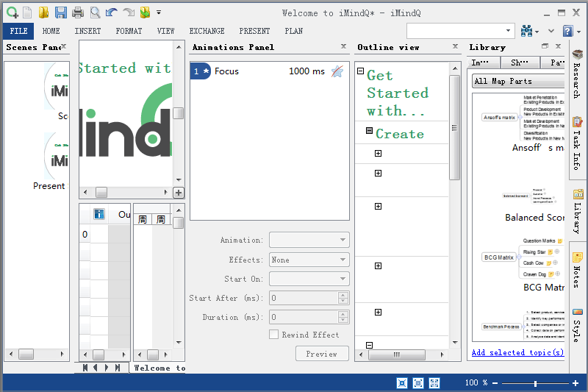Collapse the Create outline node
This screenshot has width=588, height=392.
point(370,130)
